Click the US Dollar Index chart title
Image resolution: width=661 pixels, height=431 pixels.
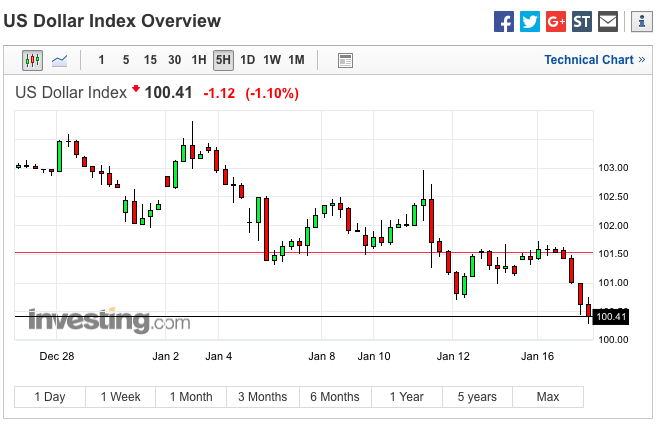coord(71,92)
